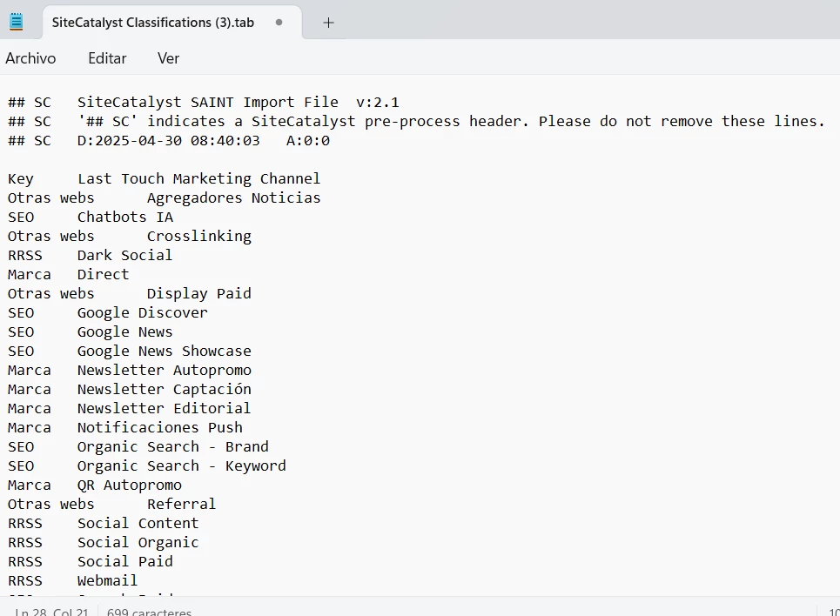Click the text 'Social Paid'
Screen dimensions: 840x616
pos(124,562)
